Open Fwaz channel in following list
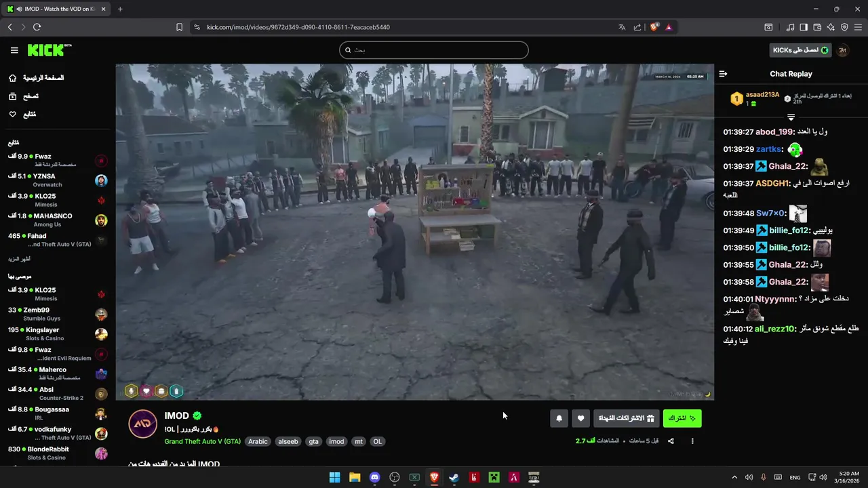 click(58, 160)
